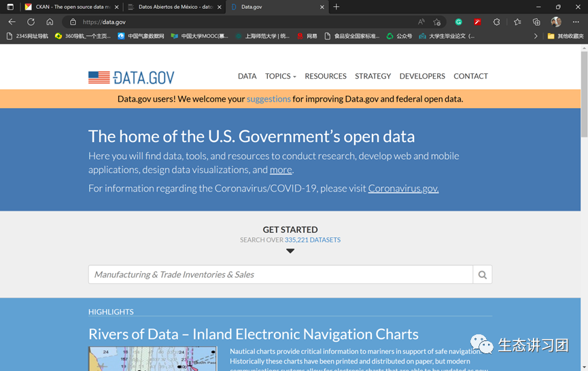Open the 食品安全国家标准 bookmark

click(352, 36)
